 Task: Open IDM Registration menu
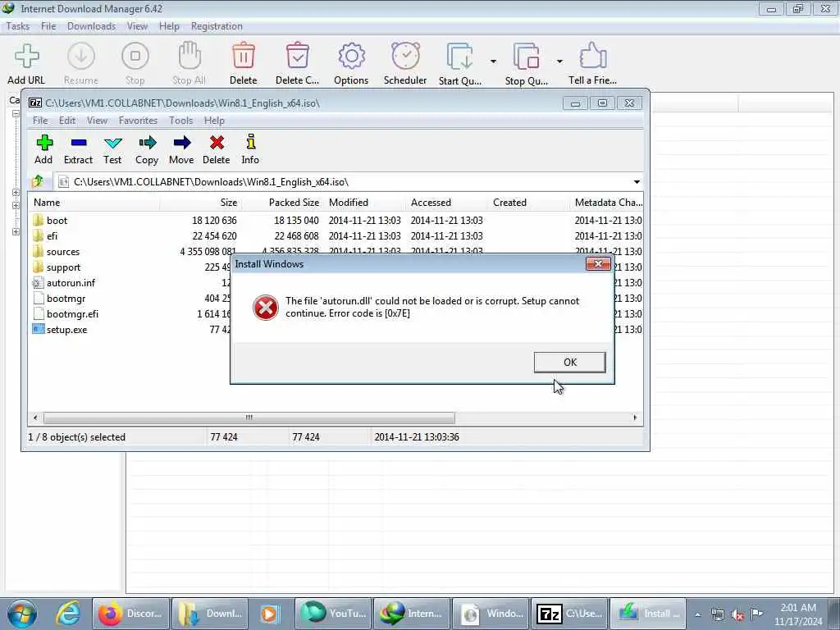click(x=217, y=26)
